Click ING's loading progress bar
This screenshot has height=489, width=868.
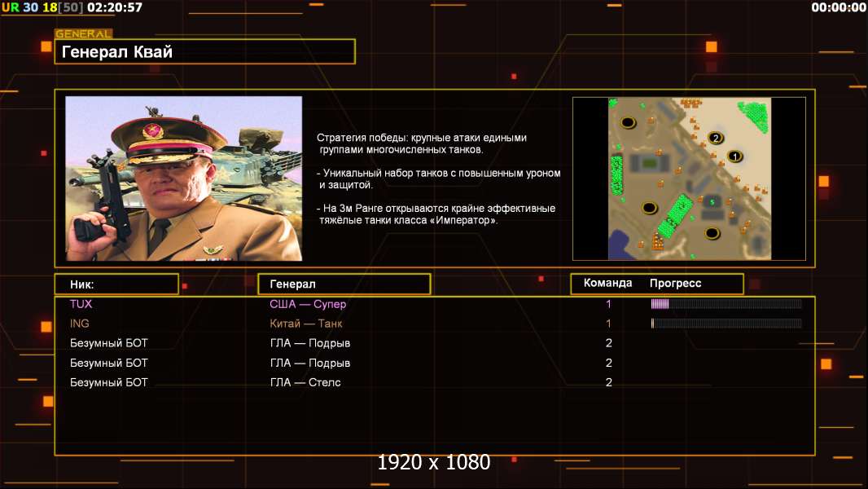(726, 324)
